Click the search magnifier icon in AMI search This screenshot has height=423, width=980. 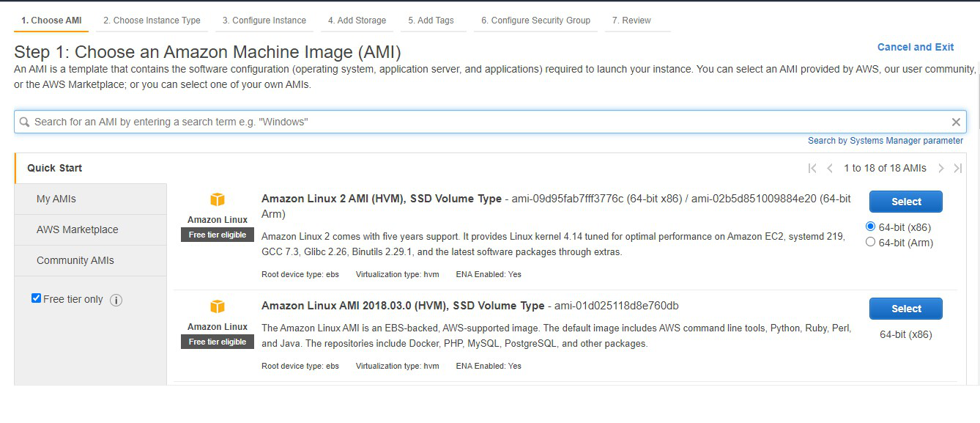tap(24, 122)
